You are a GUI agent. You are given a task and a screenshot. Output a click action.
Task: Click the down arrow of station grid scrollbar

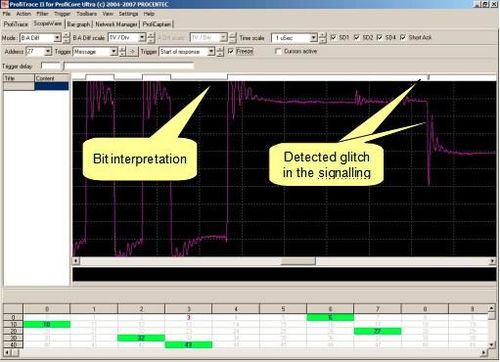click(491, 345)
